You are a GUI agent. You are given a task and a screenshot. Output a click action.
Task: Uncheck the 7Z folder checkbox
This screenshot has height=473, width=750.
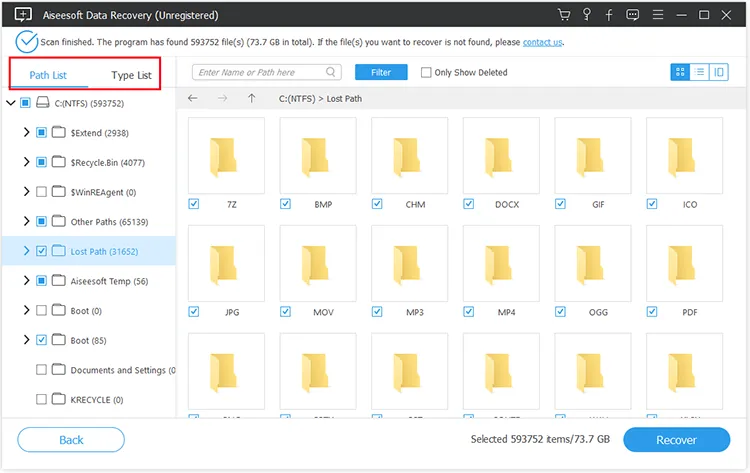(x=194, y=204)
